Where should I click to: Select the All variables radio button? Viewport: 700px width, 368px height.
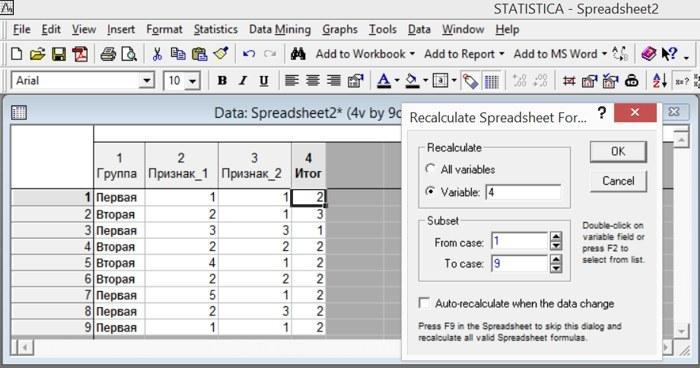430,169
